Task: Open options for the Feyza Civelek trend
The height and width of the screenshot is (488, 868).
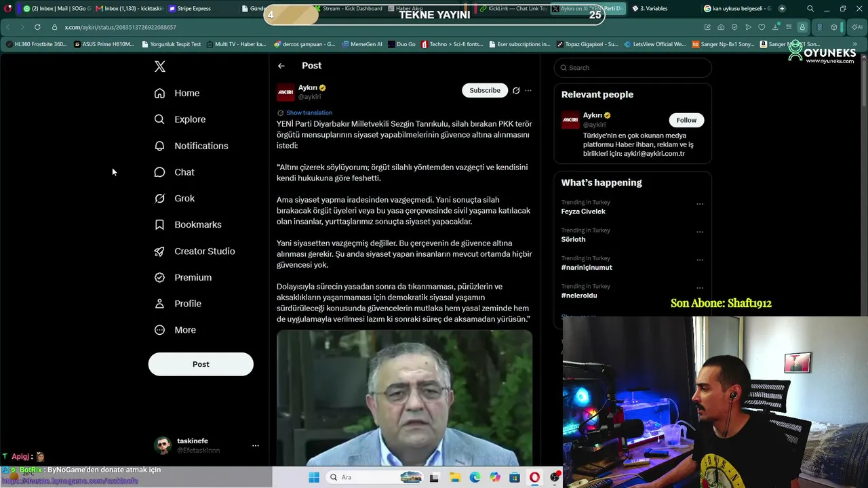Action: (x=700, y=204)
